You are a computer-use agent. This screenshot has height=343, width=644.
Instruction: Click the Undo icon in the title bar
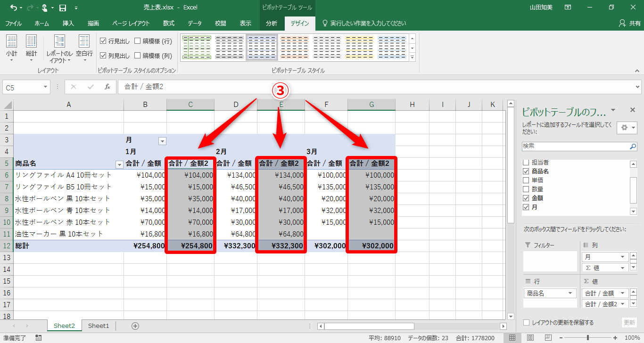tap(14, 8)
